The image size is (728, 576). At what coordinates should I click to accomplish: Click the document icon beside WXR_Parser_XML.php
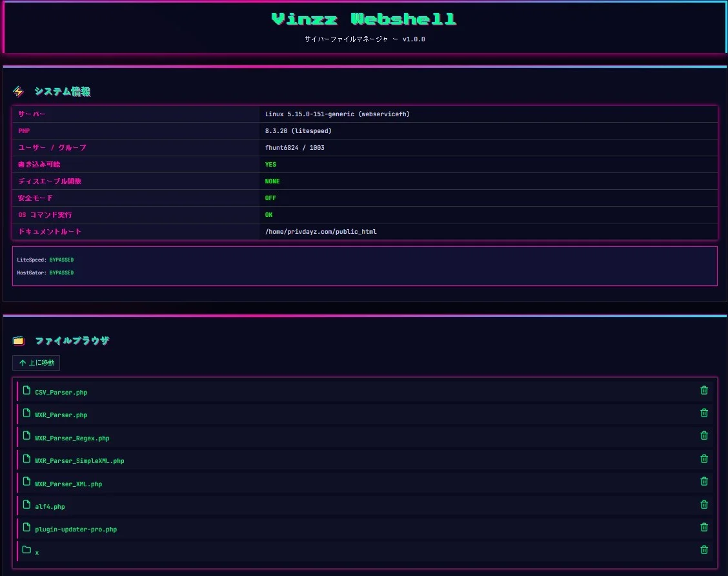(26, 482)
